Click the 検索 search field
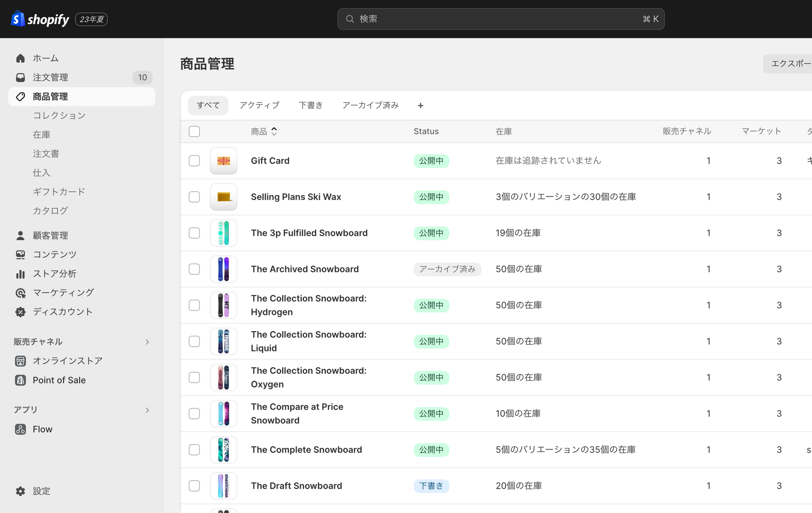This screenshot has height=513, width=812. tap(501, 19)
